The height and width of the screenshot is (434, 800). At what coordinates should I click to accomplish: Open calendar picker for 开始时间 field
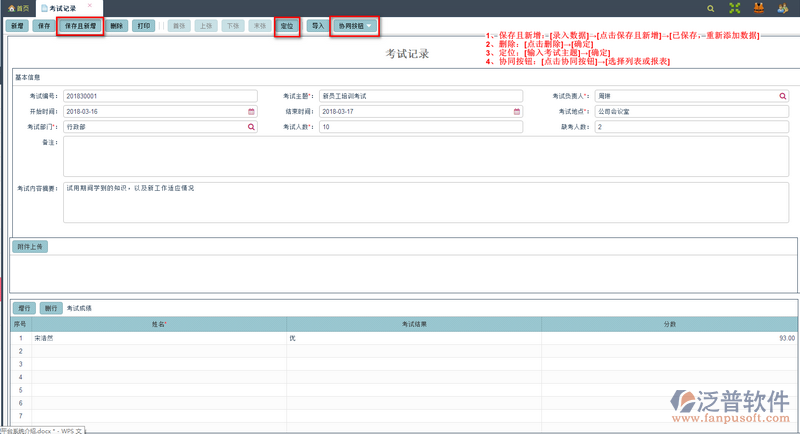tap(252, 112)
